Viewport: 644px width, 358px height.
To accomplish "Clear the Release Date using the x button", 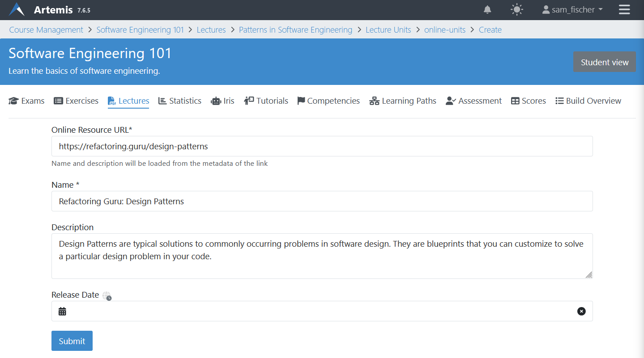I will 581,311.
